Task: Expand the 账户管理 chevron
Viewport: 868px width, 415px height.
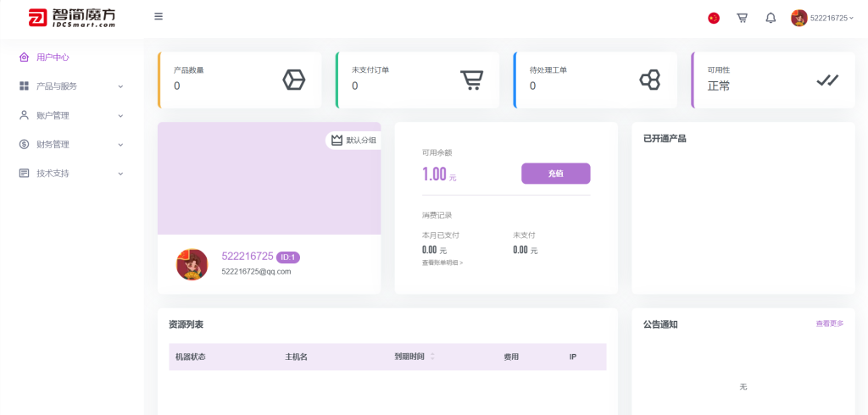Action: click(120, 116)
